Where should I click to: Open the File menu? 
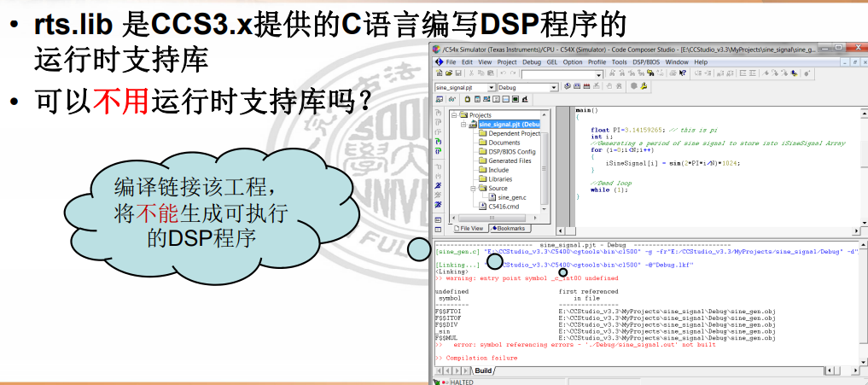click(451, 62)
